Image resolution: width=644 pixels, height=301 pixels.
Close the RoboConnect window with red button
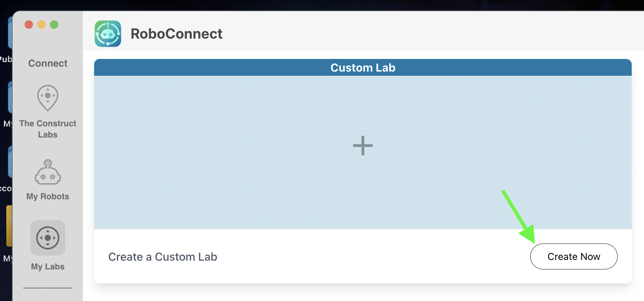(x=29, y=25)
